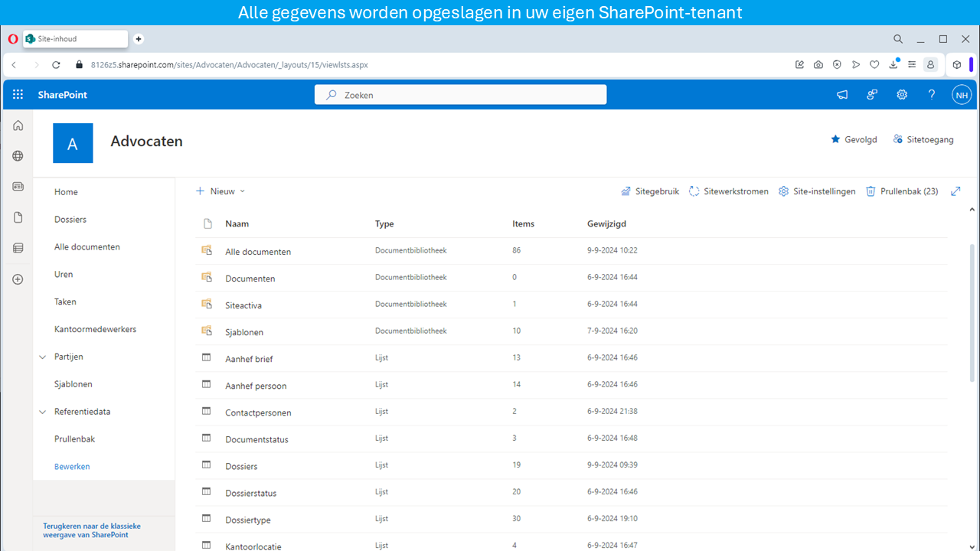Screen dimensions: 980x551
Task: Click the browser extensions cube icon
Action: tap(957, 65)
